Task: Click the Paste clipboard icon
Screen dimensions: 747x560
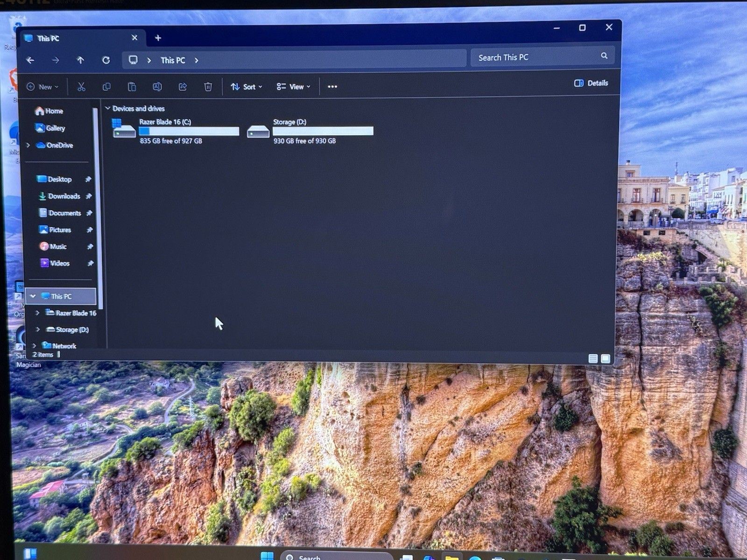Action: pos(132,87)
